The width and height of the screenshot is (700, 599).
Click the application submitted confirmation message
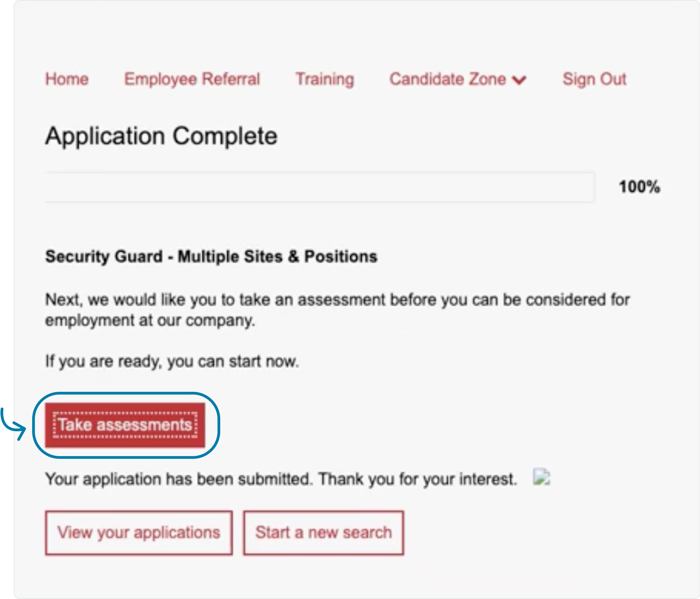click(281, 479)
